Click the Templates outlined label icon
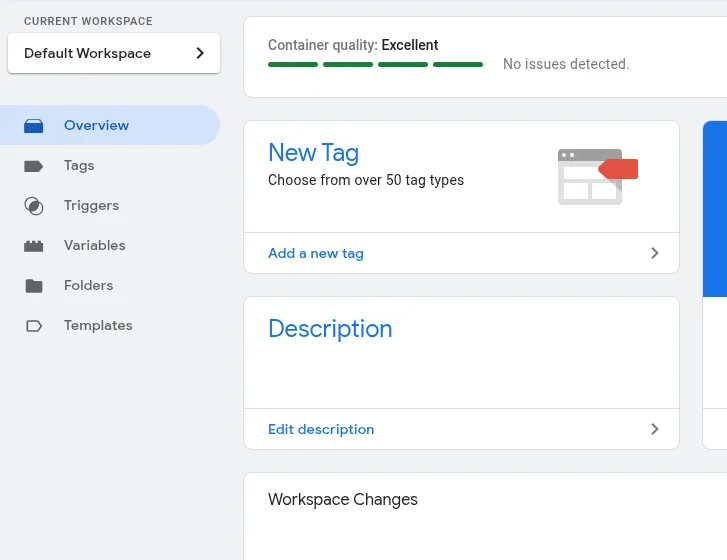The image size is (727, 560). tap(33, 326)
